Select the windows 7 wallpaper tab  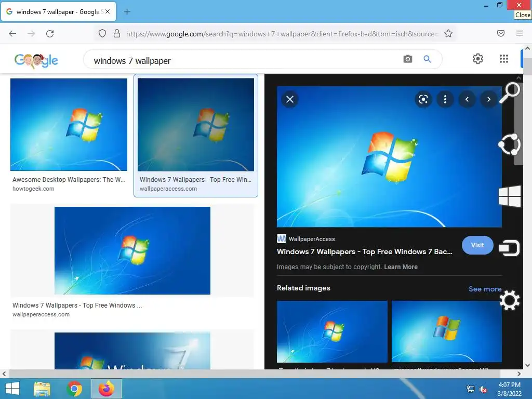[58, 12]
